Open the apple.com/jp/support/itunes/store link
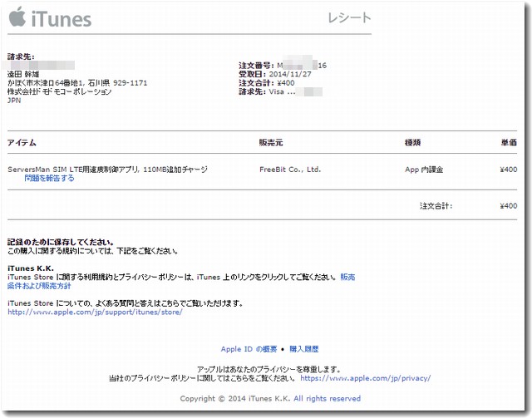The width and height of the screenshot is (532, 418). pyautogui.click(x=95, y=312)
